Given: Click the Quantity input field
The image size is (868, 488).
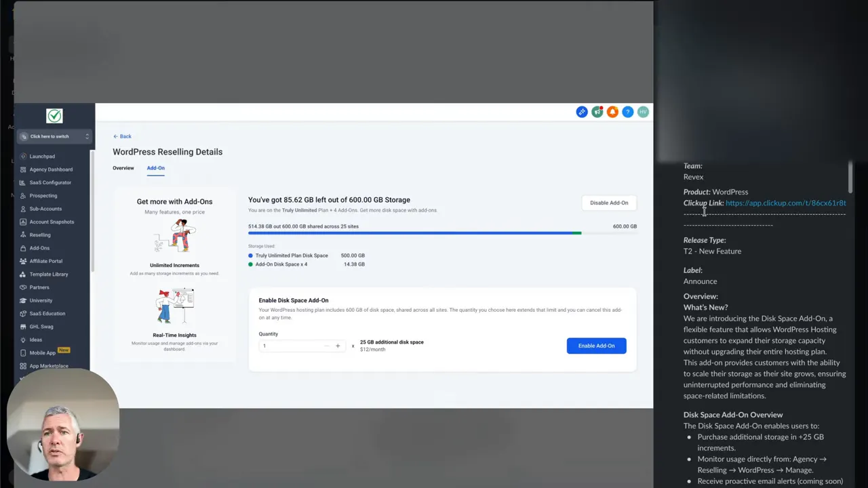Looking at the screenshot, I should pyautogui.click(x=301, y=346).
